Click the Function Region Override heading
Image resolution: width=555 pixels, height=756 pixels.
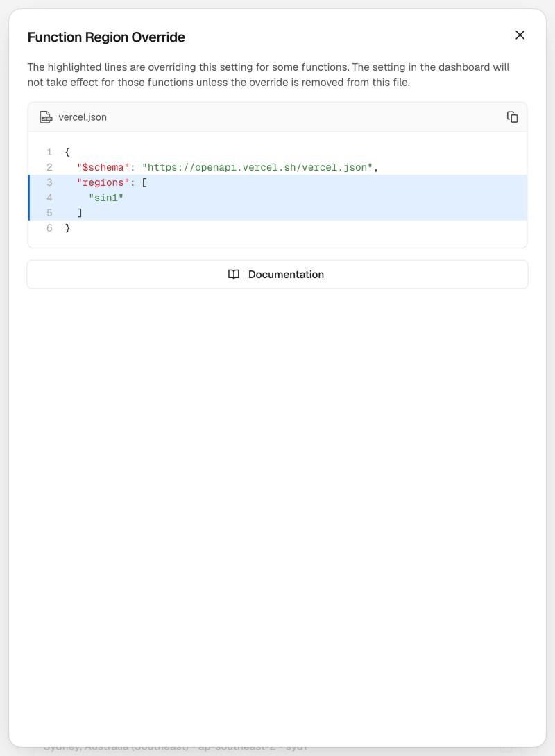pyautogui.click(x=106, y=37)
